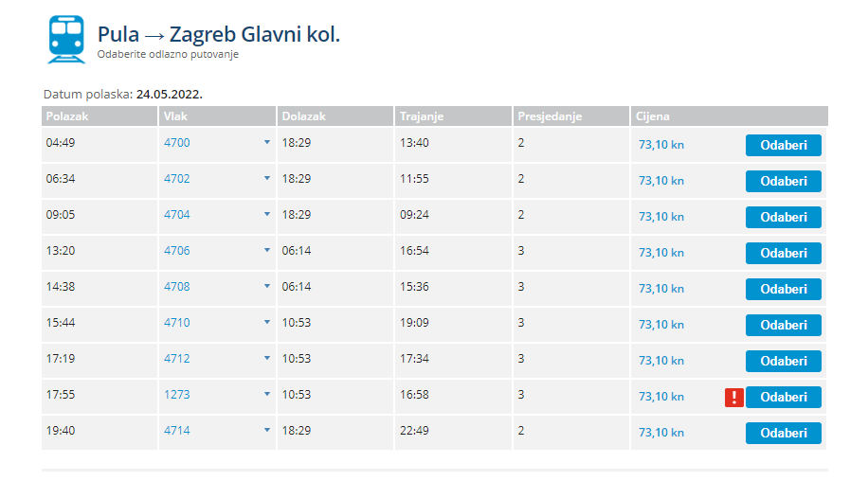Pick Odaberi for the 14:38 departure
The image size is (868, 481).
(x=784, y=289)
